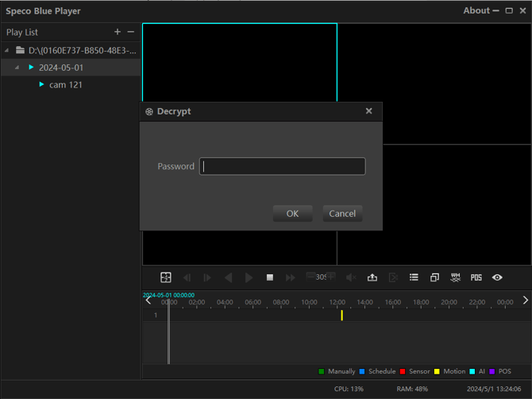532x399 pixels.
Task: Click the yellow Motion legend swatch
Action: pos(437,371)
